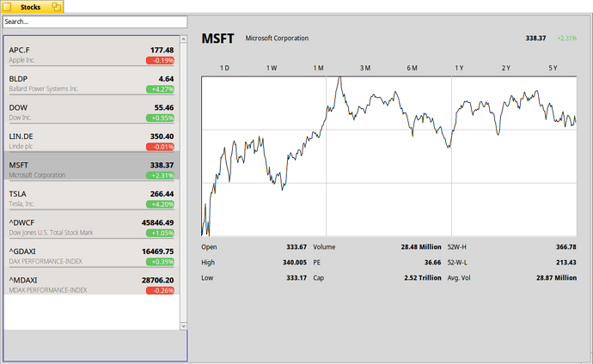Viewport: 593px width, 364px height.
Task: Select the TSLA Tesla, Inc. row
Action: coord(92,195)
